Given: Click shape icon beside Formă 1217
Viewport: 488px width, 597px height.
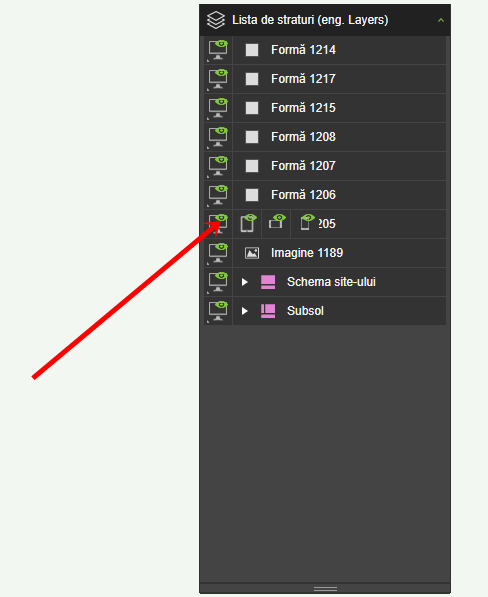Looking at the screenshot, I should click(252, 79).
